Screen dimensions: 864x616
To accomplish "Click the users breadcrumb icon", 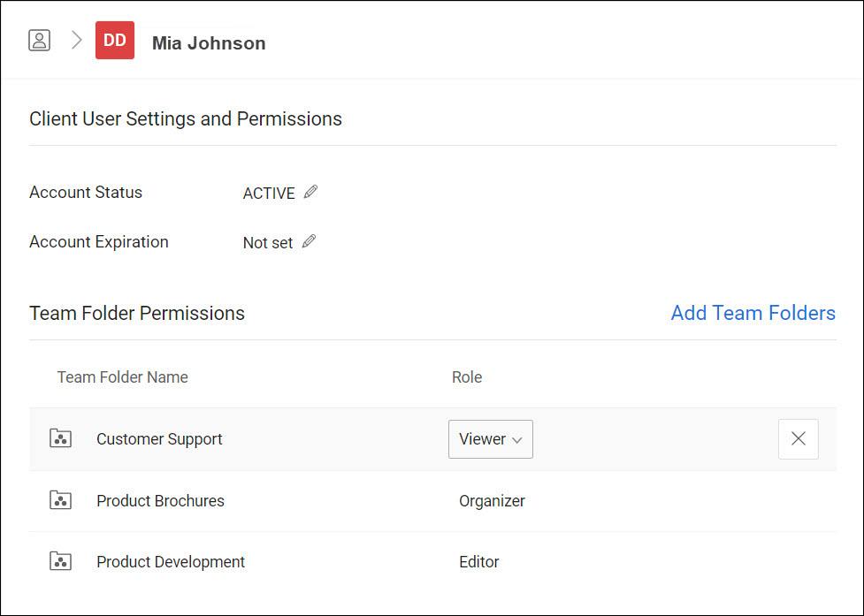I will tap(39, 41).
